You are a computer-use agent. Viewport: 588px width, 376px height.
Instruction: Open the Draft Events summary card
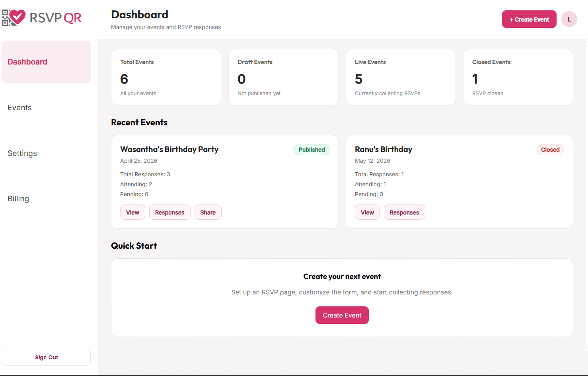tap(283, 77)
